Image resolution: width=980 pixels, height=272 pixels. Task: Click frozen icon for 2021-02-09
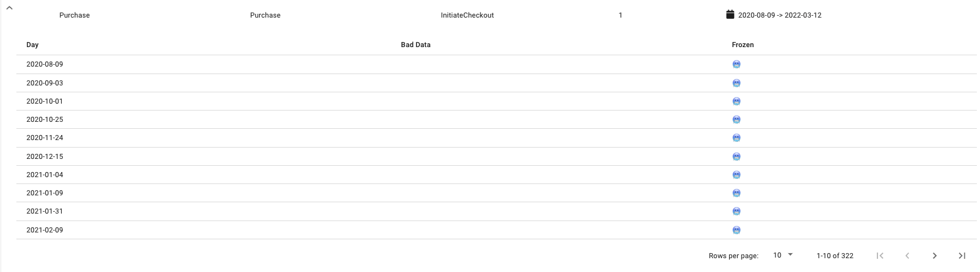click(x=737, y=230)
